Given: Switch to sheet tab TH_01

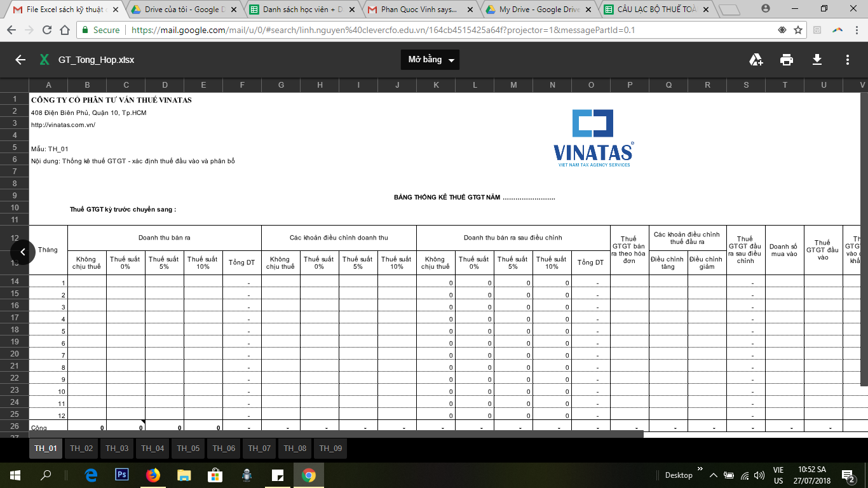Looking at the screenshot, I should click(46, 449).
